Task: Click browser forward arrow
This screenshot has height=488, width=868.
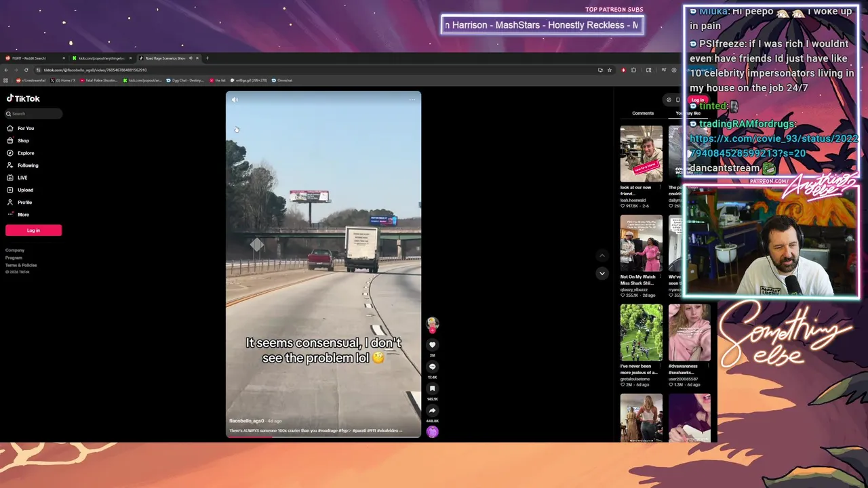Action: click(x=16, y=70)
